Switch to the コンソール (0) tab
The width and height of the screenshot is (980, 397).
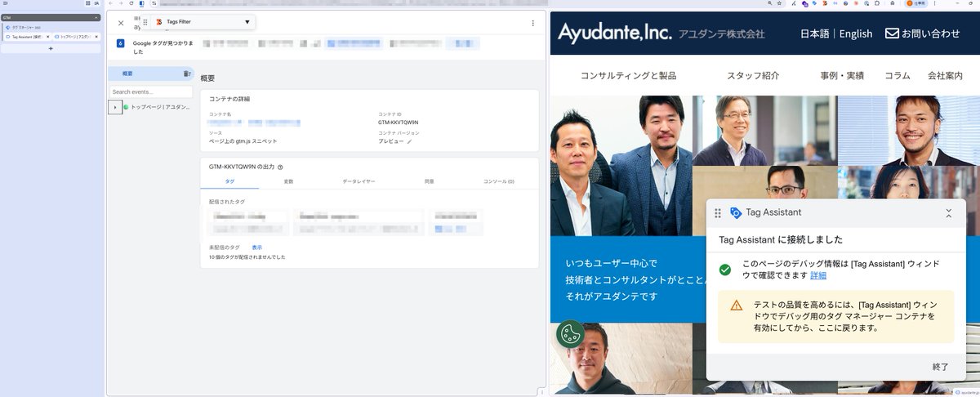point(499,181)
